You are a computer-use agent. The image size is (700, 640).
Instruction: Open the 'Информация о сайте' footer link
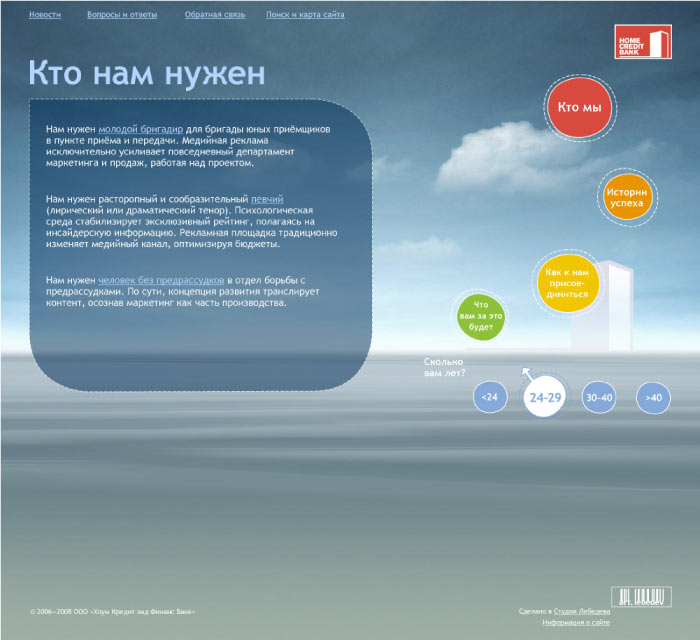tap(576, 622)
